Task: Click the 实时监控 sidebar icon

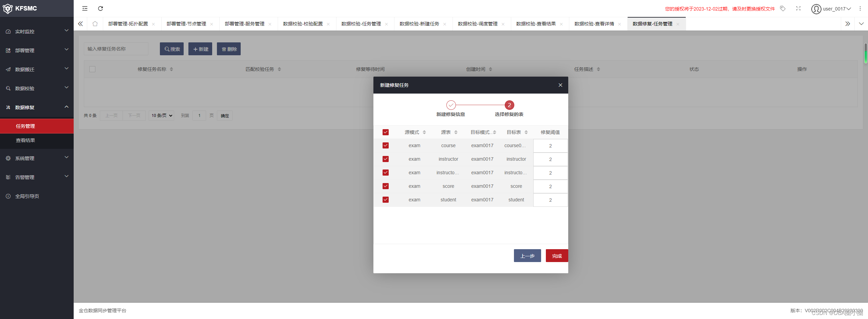Action: (x=8, y=32)
